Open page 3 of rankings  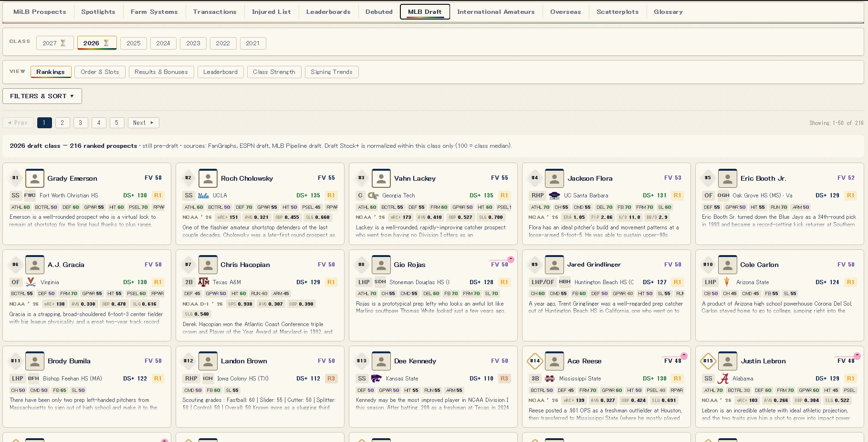tap(81, 123)
